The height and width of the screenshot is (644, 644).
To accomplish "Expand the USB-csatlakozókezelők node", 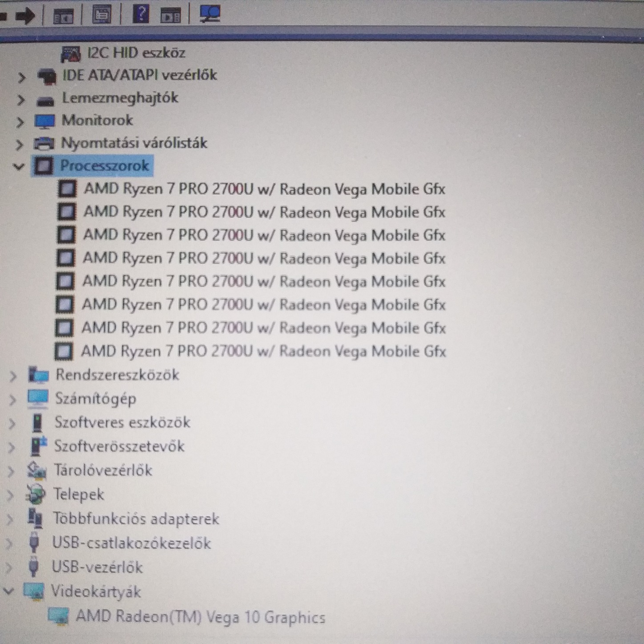I will click(x=10, y=543).
